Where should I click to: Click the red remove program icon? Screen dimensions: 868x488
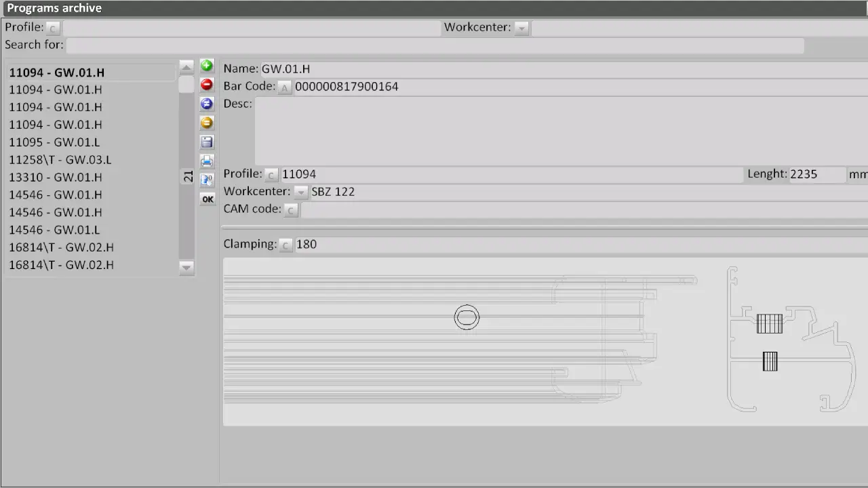tap(207, 85)
